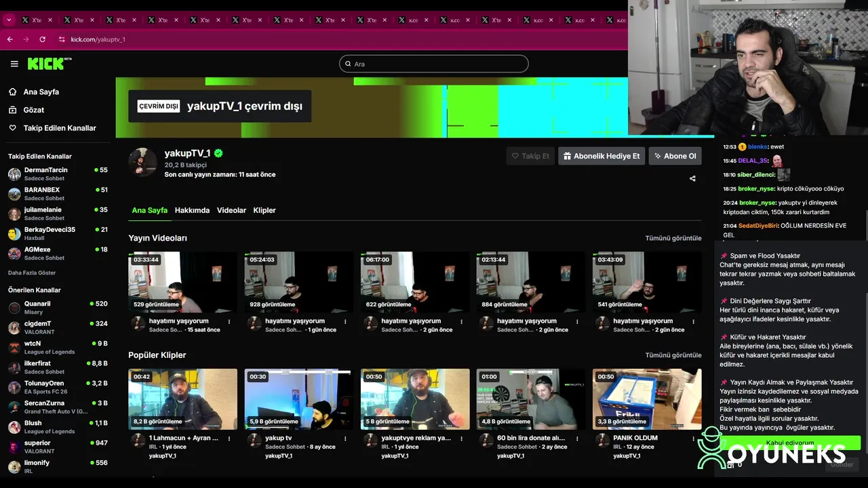Select the Ana Sayfa channel tab
This screenshot has width=868, height=488.
click(149, 210)
